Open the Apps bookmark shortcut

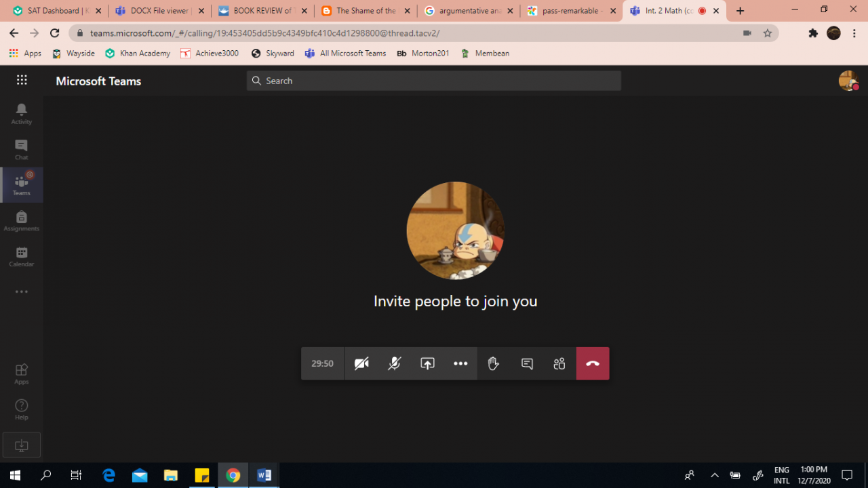(25, 54)
